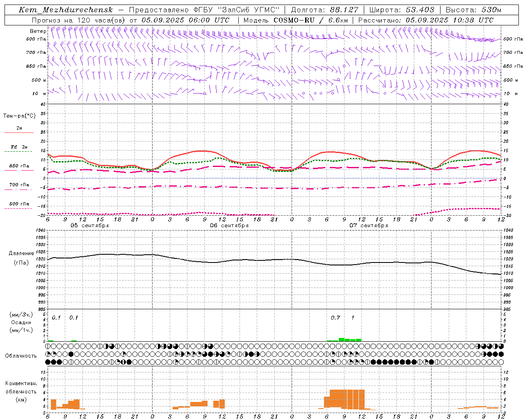Image resolution: width=525 pixels, height=420 pixels.
Task: Click the tallest orange convective cloud bar block
Action: [x=347, y=399]
